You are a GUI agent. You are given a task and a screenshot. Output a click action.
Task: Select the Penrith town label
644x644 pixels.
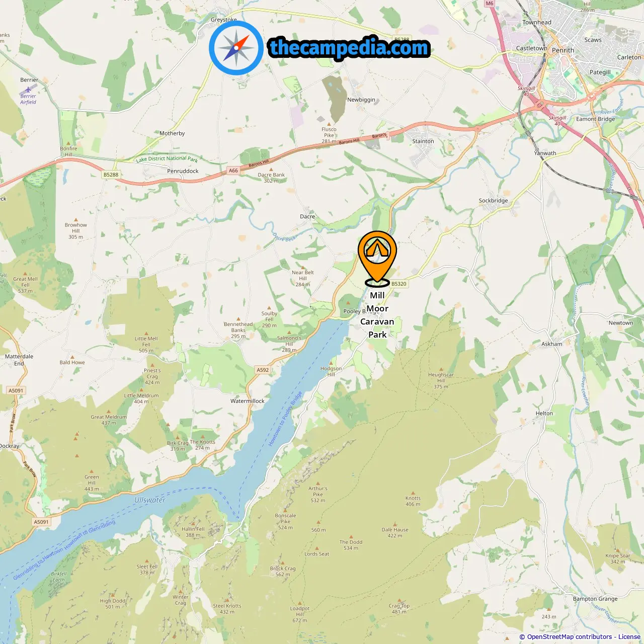click(x=563, y=50)
